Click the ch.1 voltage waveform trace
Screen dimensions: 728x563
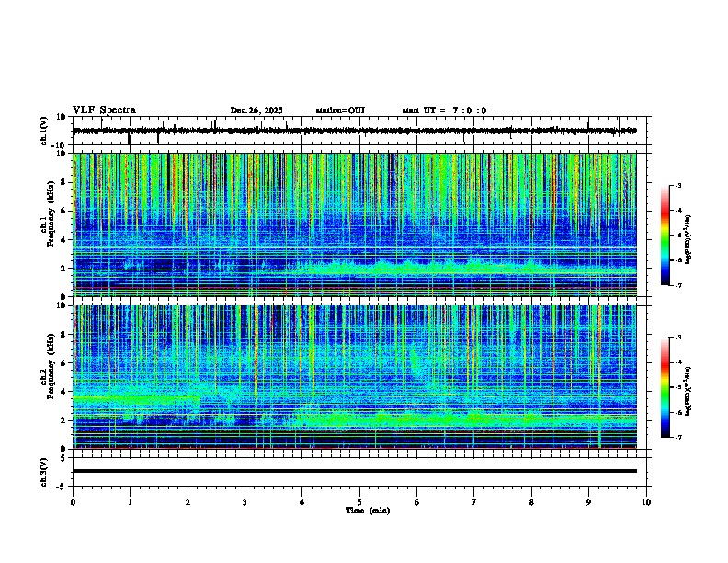tap(355, 131)
